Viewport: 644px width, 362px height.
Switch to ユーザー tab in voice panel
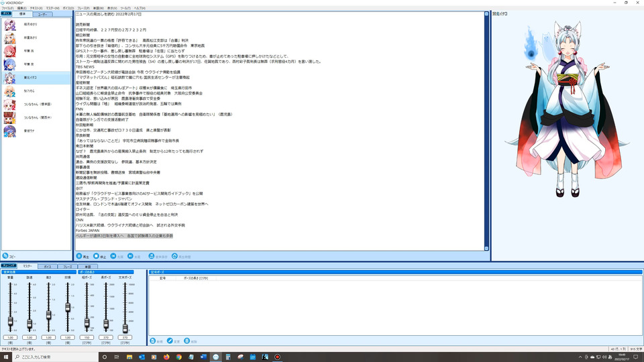[x=42, y=14]
